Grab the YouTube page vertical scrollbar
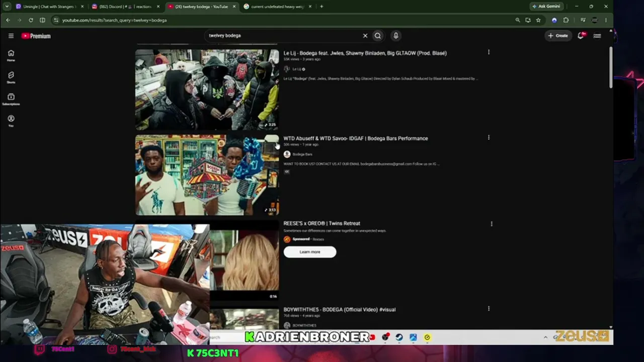This screenshot has width=644, height=362. pyautogui.click(x=611, y=68)
